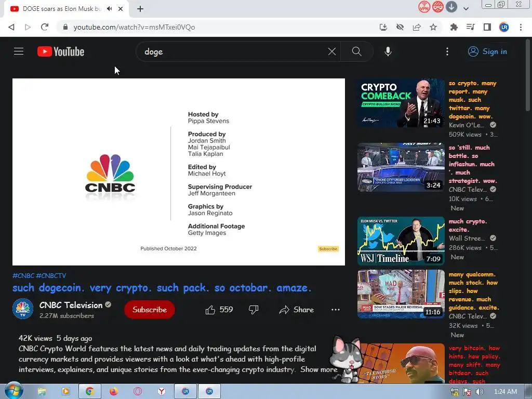
Task: Click the browser Back arrow
Action: coord(11,27)
